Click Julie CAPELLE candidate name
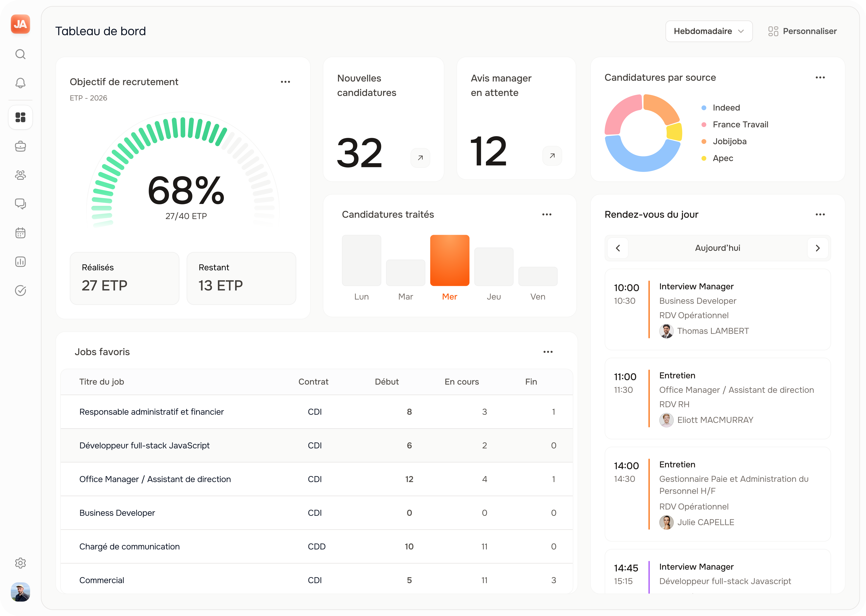The image size is (866, 616). click(x=706, y=522)
